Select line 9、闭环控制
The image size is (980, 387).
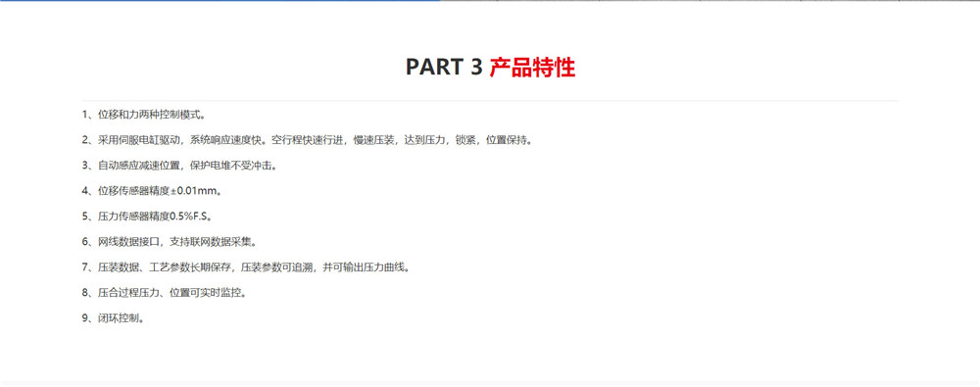click(114, 318)
